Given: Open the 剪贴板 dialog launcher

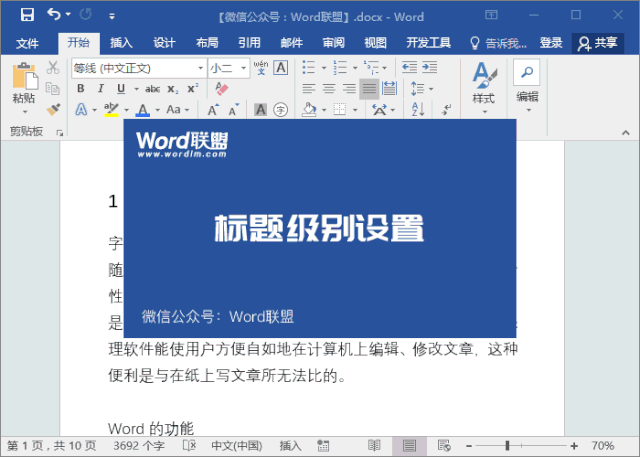Looking at the screenshot, I should click(x=60, y=133).
